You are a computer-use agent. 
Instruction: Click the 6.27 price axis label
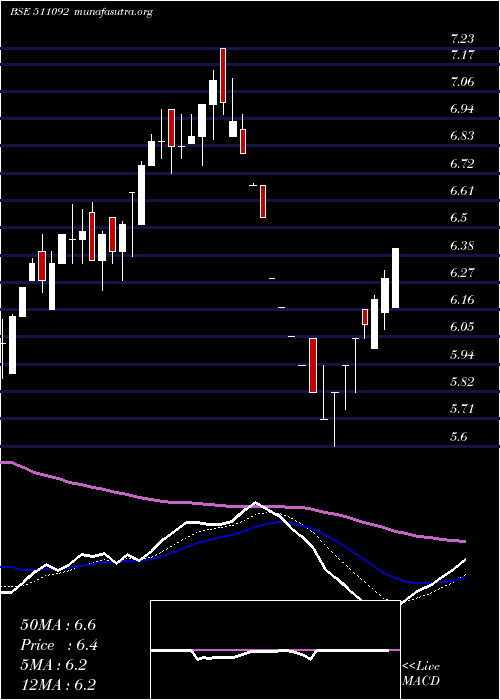click(x=462, y=273)
